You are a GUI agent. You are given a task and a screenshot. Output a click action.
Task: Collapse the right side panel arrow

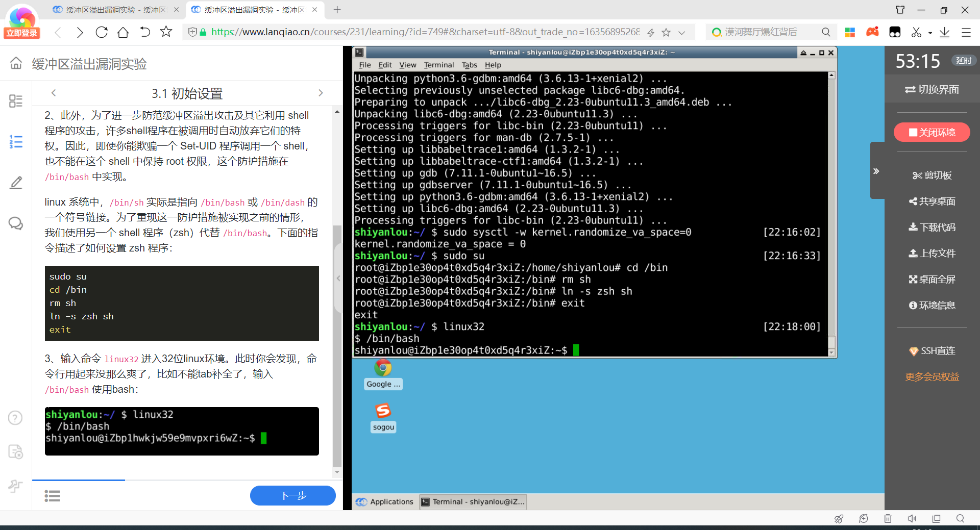876,171
